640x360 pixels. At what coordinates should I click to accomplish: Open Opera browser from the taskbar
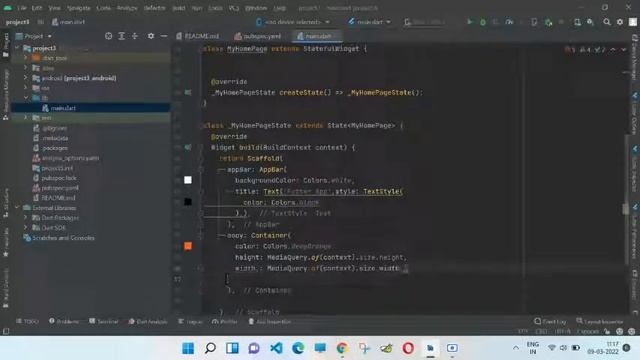pos(408,348)
